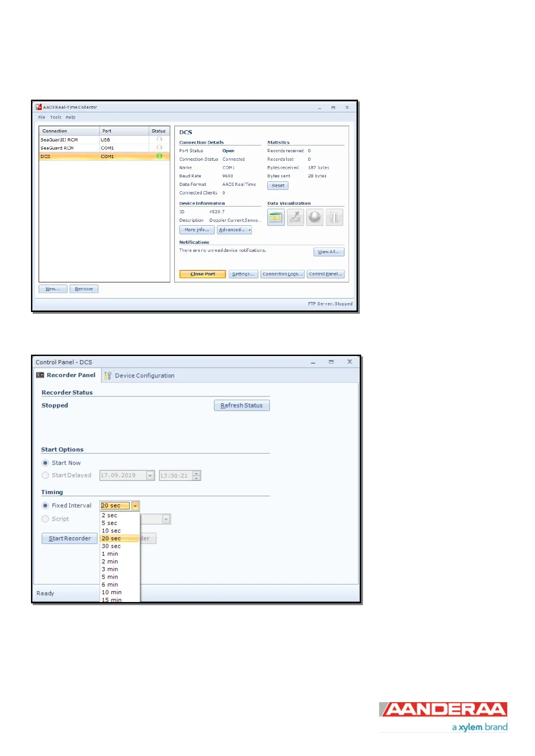Choose 10 min from interval list
Viewport: 535px width, 756px height.
tap(120, 592)
